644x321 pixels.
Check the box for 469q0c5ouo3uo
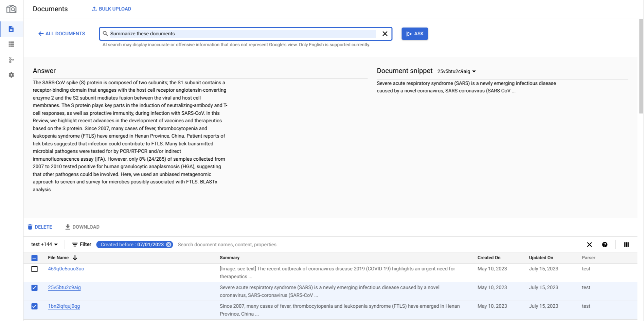tap(35, 269)
